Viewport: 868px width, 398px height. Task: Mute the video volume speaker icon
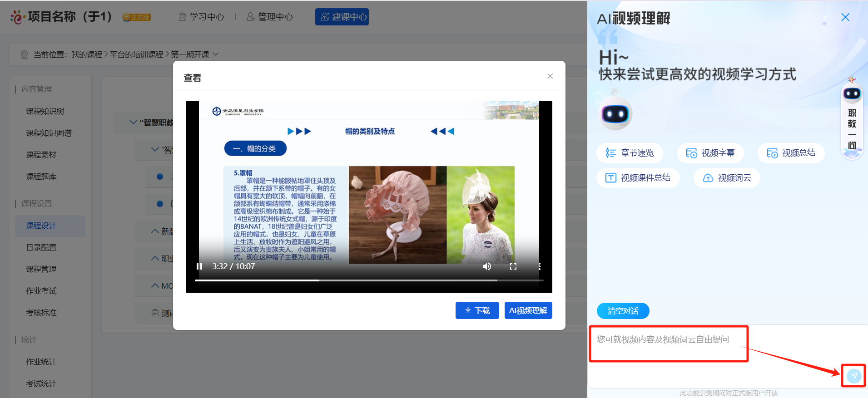pyautogui.click(x=486, y=266)
